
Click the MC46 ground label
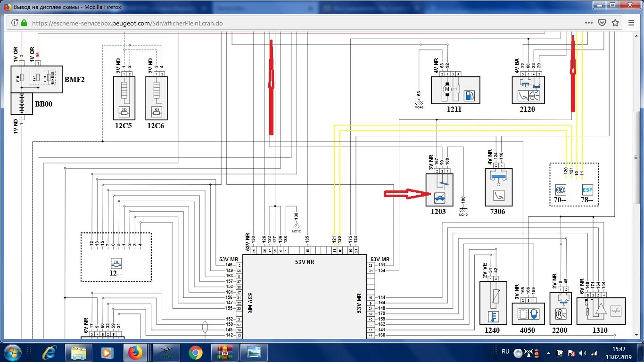click(419, 107)
